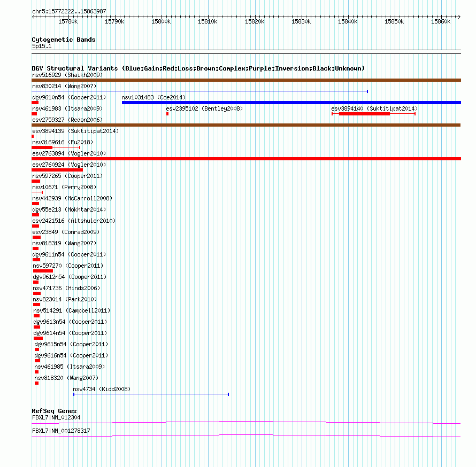Click the nsv461983 (Itsara2009) label
The image size is (476, 467).
(x=67, y=108)
